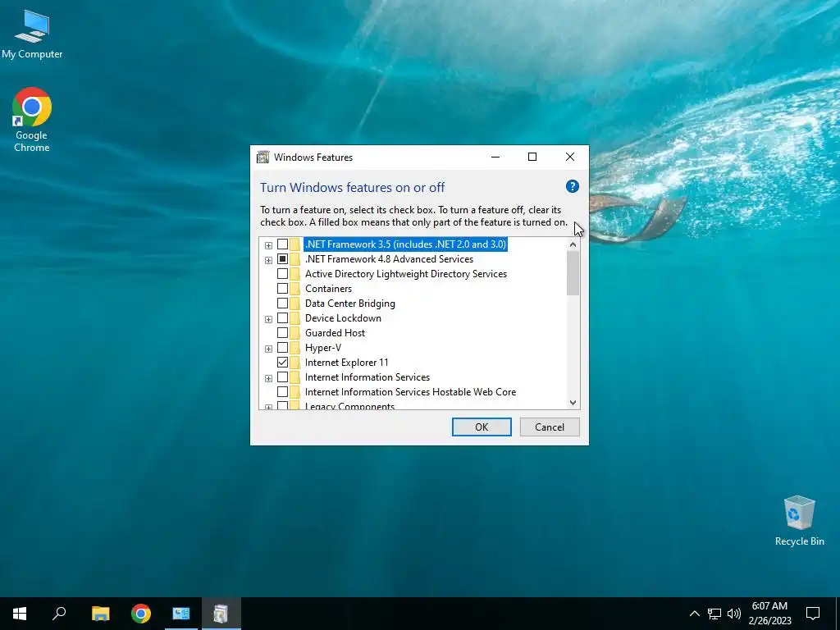Check Active Directory Lightweight Directory Services

(282, 274)
